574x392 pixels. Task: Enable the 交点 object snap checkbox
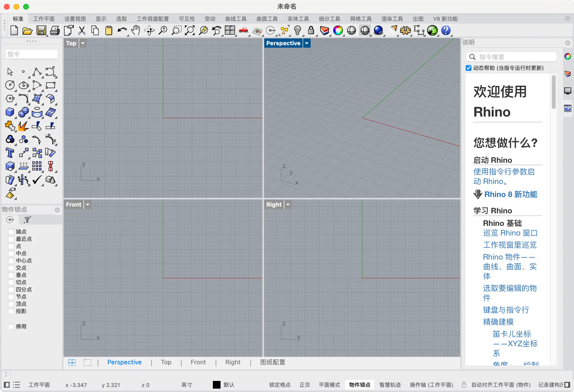[x=11, y=268]
